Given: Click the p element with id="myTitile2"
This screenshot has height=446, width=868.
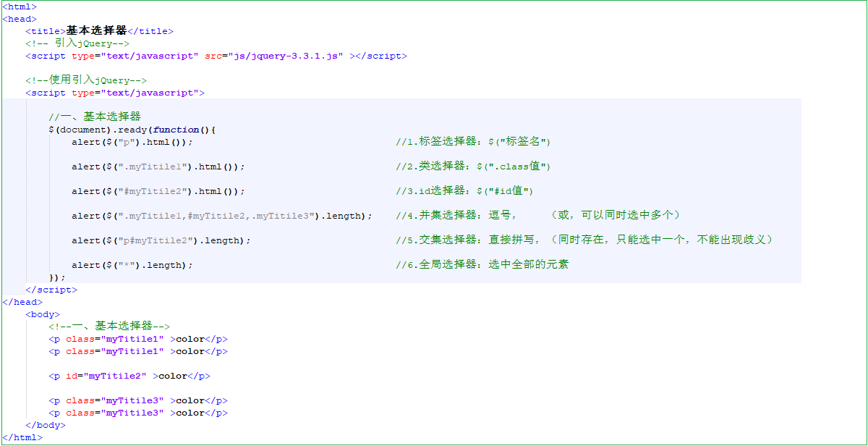Looking at the screenshot, I should pyautogui.click(x=129, y=376).
